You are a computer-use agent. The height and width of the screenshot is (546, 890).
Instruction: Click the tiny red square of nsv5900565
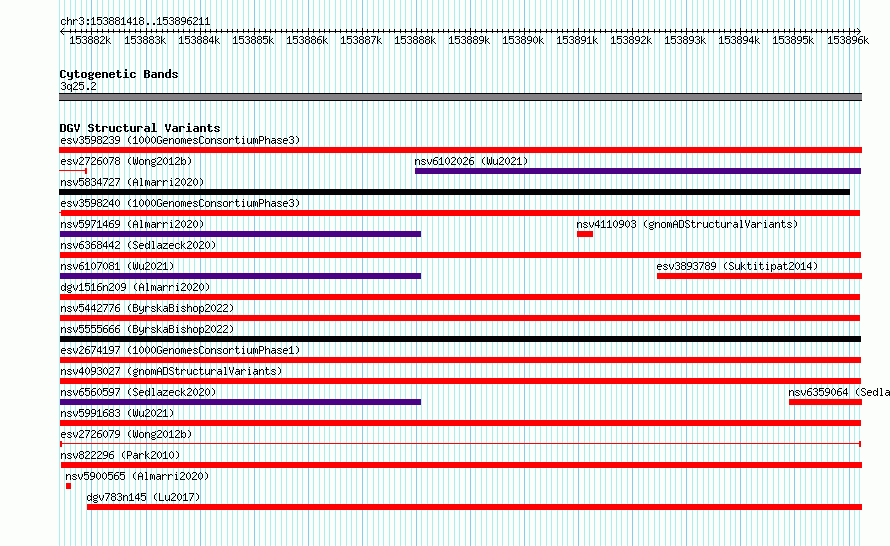pos(68,486)
